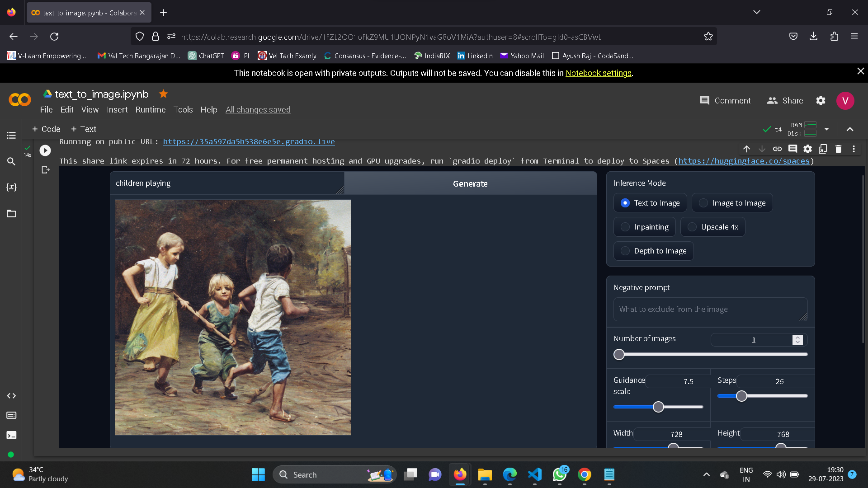The height and width of the screenshot is (488, 868).
Task: Open cell settings gear icon
Action: pos(807,149)
